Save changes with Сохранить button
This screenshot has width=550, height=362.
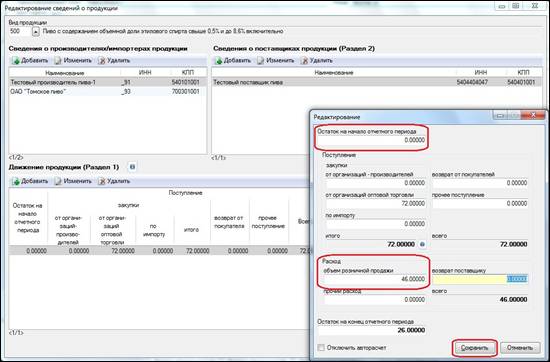click(x=474, y=348)
